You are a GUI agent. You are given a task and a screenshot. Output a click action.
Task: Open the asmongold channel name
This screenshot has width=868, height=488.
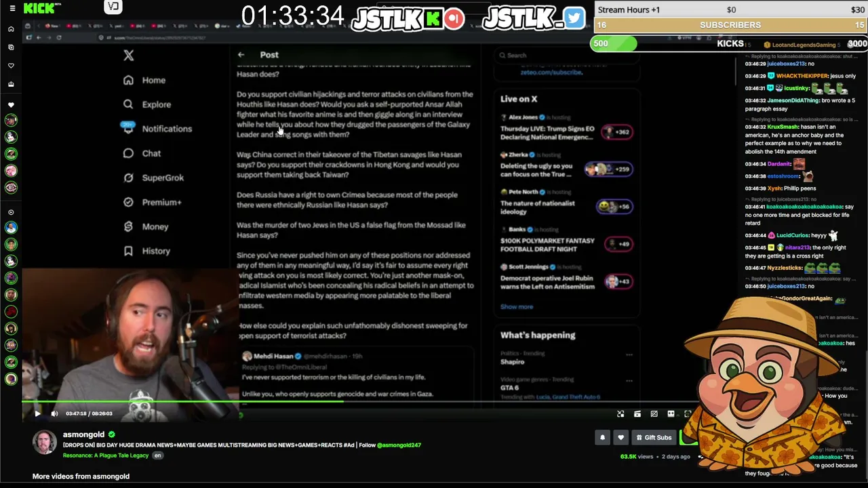click(83, 434)
